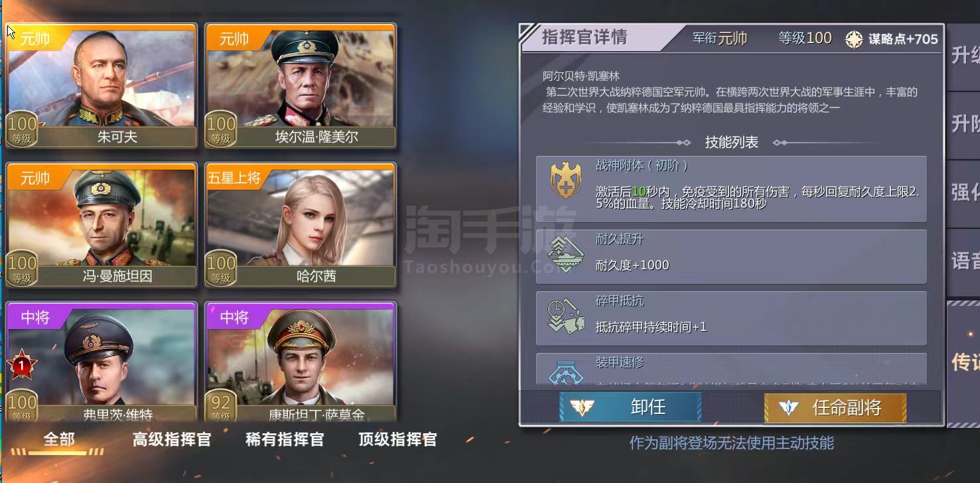The image size is (980, 483).
Task: Tap the 耐久提升 skill icon
Action: (x=566, y=254)
